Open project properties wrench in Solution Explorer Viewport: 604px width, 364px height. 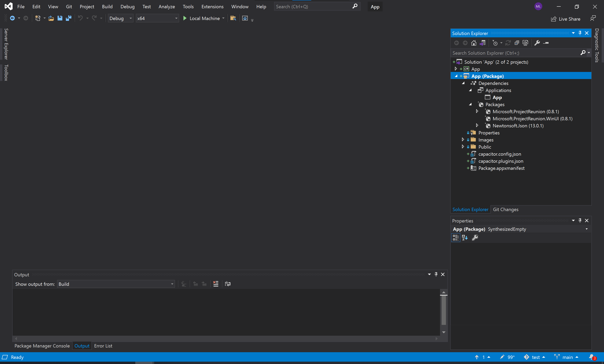537,43
